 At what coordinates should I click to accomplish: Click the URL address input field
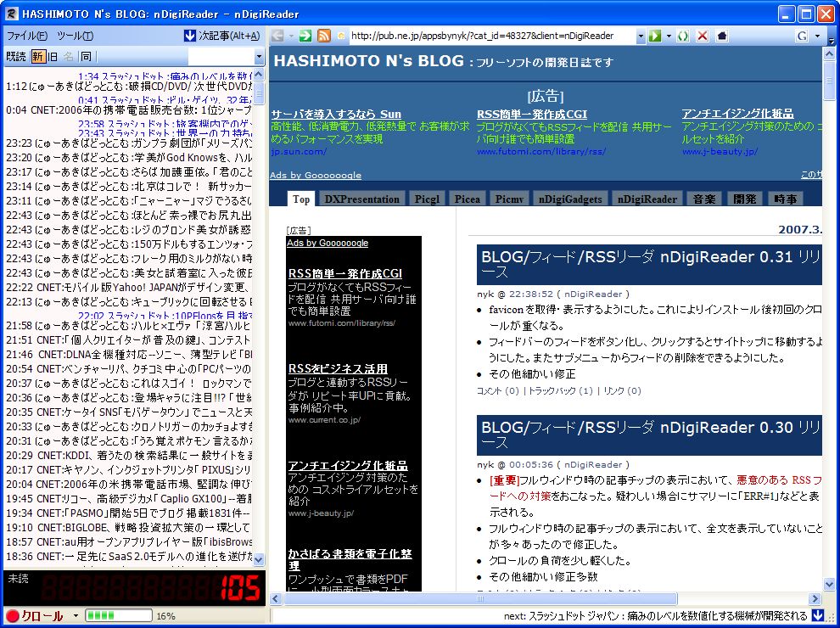tap(492, 36)
